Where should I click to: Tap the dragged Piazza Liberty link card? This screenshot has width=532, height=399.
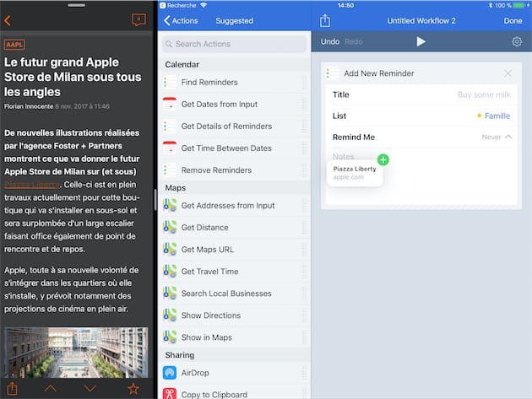click(x=355, y=173)
